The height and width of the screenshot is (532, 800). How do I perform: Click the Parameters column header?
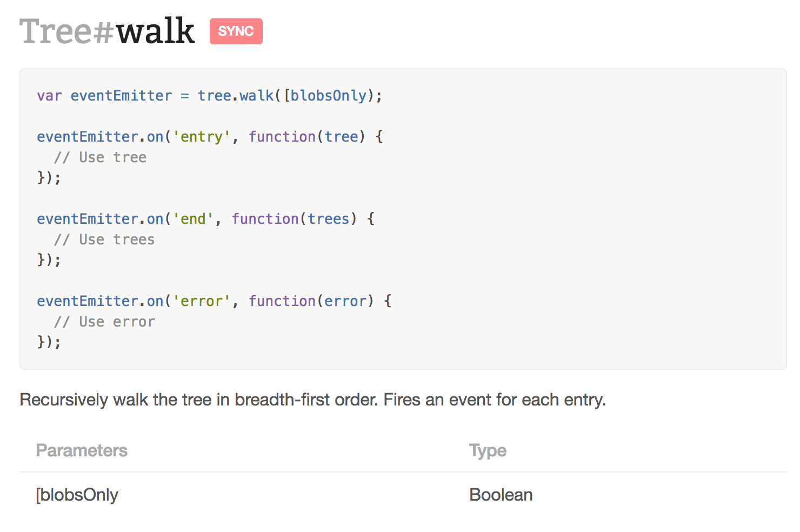82,450
